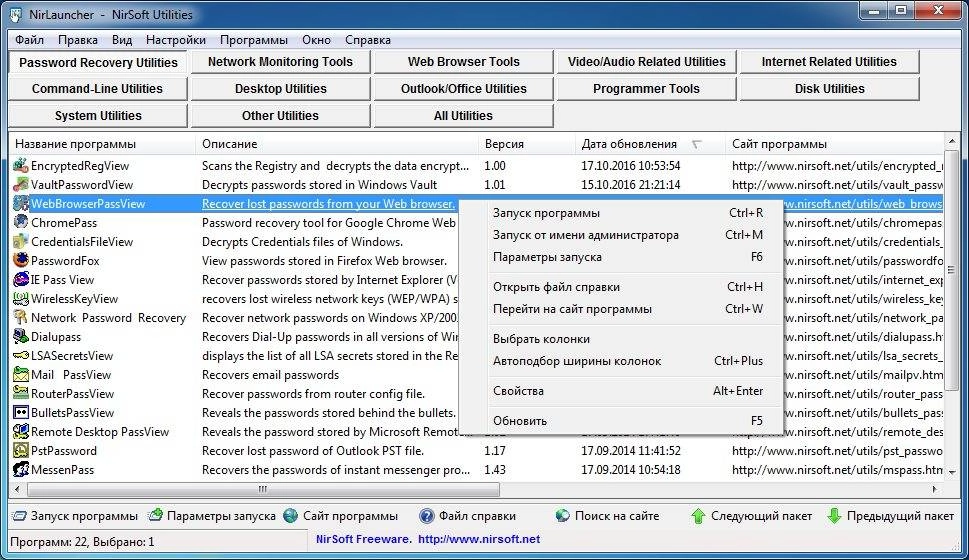This screenshot has width=969, height=560.
Task: Sort by Дата обновления column header
Action: coord(650,143)
